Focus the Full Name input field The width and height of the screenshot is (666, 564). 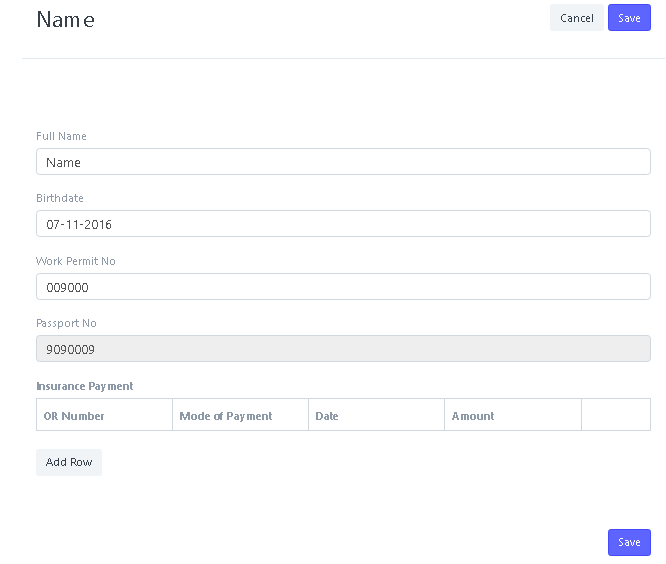click(343, 161)
